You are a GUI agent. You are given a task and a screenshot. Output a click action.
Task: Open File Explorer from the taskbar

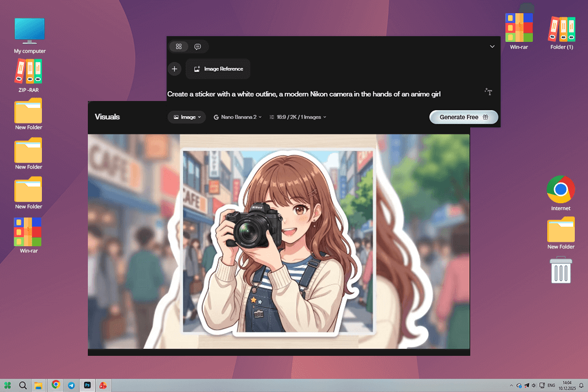(x=38, y=385)
